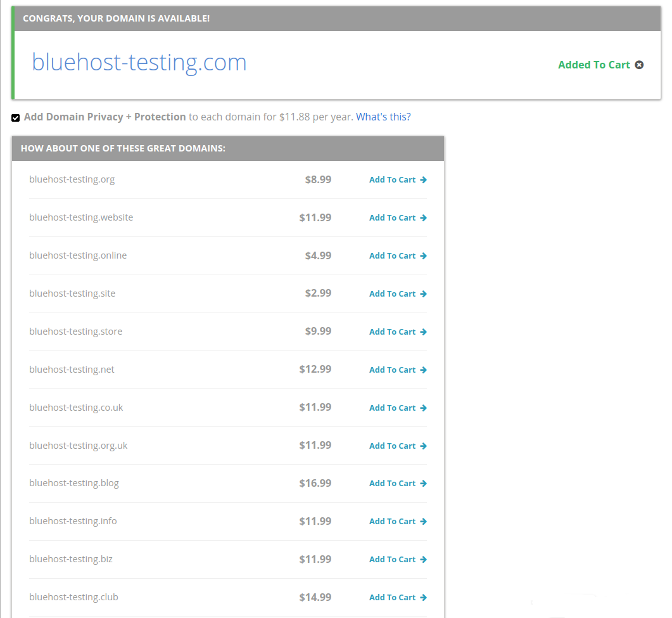Screen dimensions: 672x618
Task: Add bluehost-testing.org to cart
Action: [x=398, y=180]
